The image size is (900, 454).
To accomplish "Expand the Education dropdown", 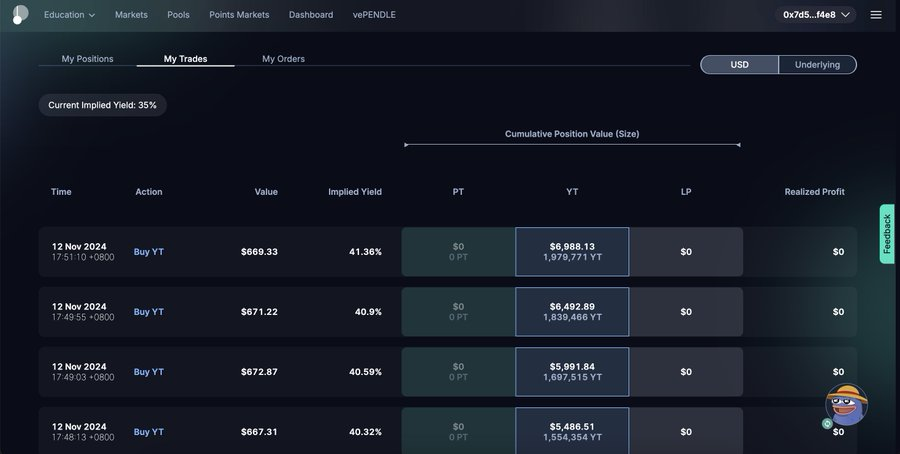I will pyautogui.click(x=69, y=15).
